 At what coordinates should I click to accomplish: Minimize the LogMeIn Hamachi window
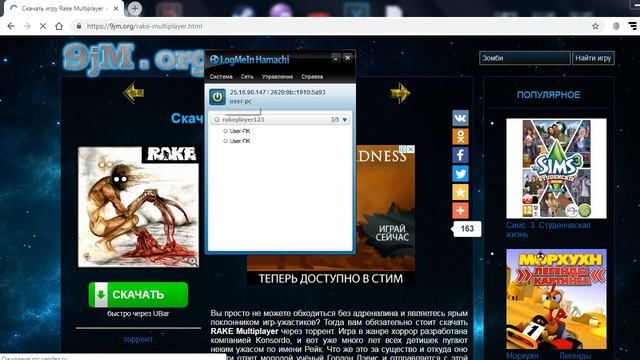point(336,58)
